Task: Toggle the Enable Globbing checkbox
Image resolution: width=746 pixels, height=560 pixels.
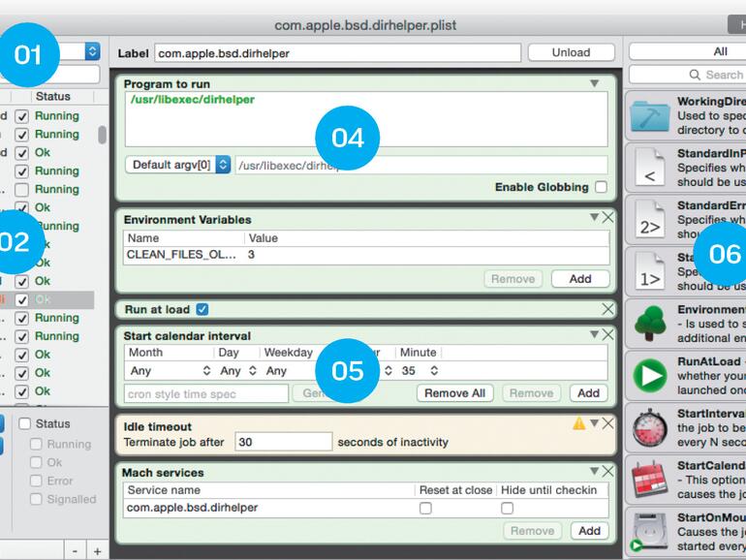Action: point(602,187)
